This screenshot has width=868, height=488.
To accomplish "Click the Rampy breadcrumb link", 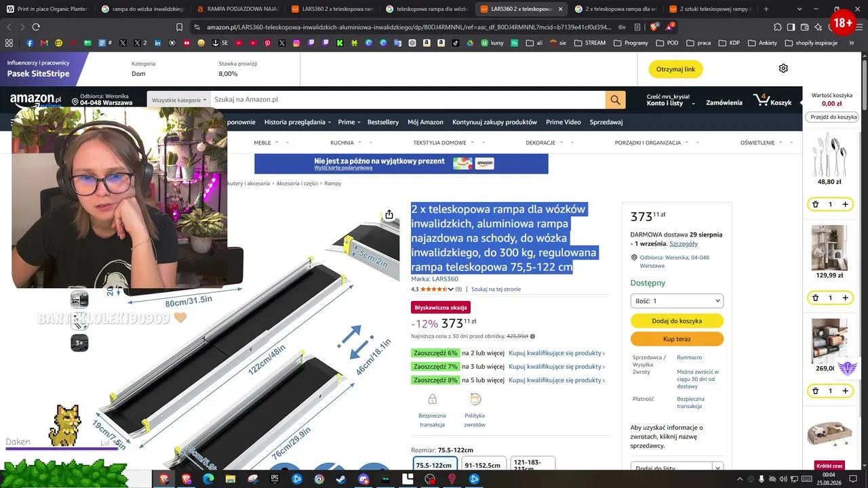I will 333,184.
